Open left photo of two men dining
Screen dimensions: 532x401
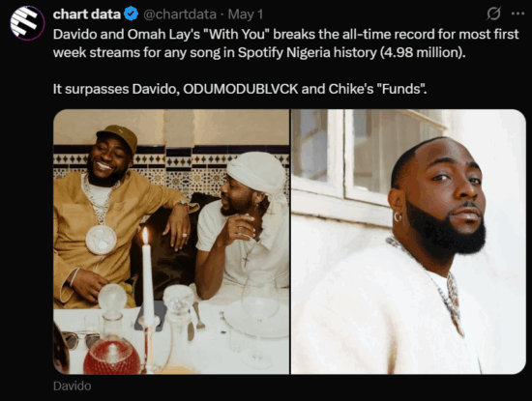coord(171,242)
